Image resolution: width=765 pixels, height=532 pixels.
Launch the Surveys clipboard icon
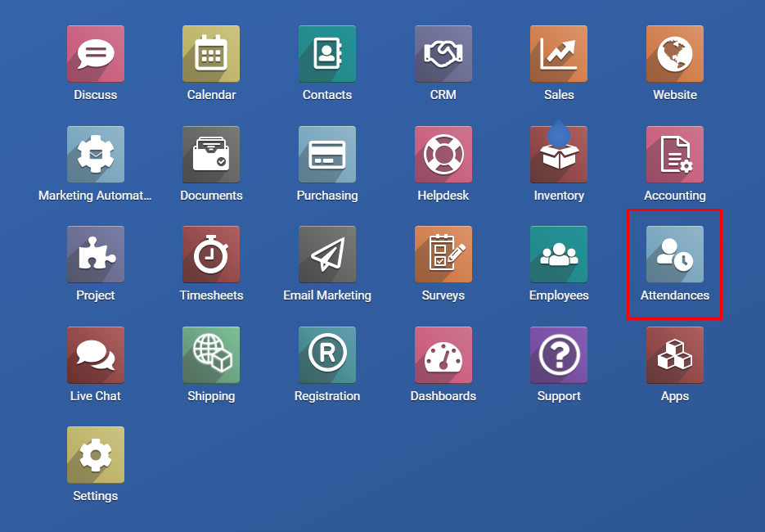443,255
